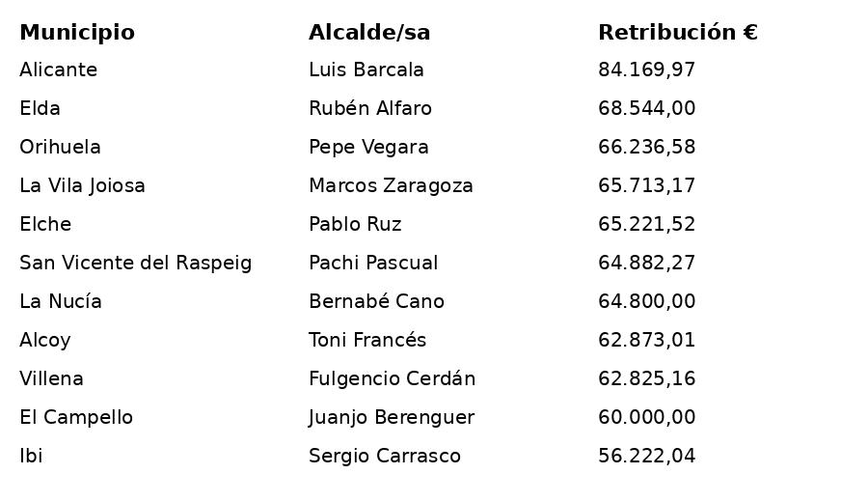
Task: Select the Orihuela salary 66.236,58
Action: (646, 148)
